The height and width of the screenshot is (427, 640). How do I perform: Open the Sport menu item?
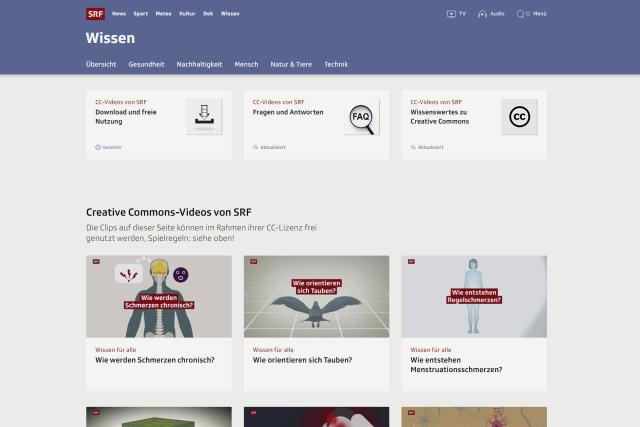point(140,14)
